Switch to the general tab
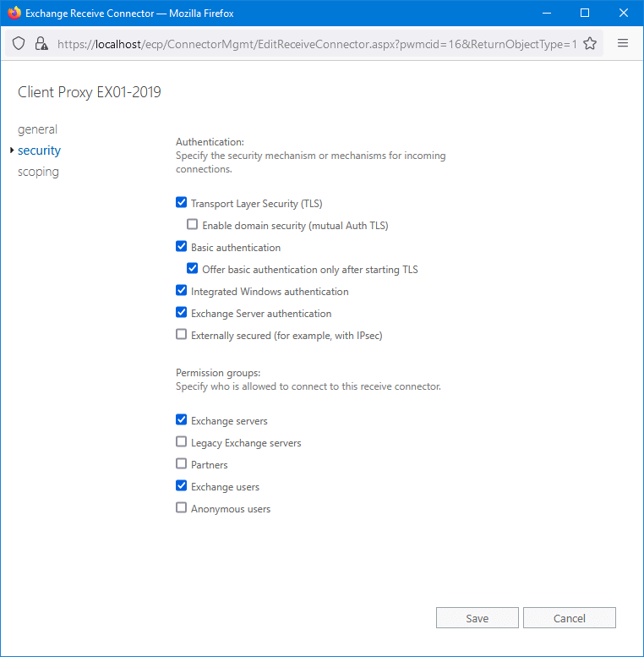 (x=37, y=129)
